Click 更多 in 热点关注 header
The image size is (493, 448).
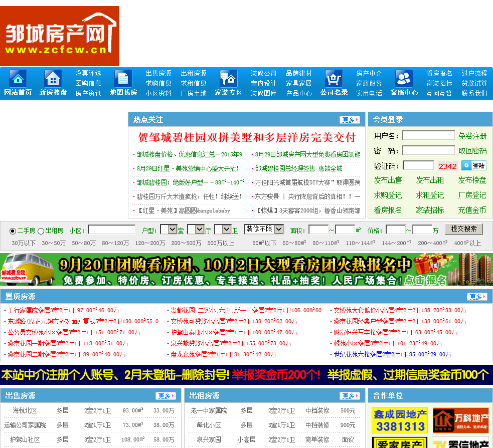point(350,120)
